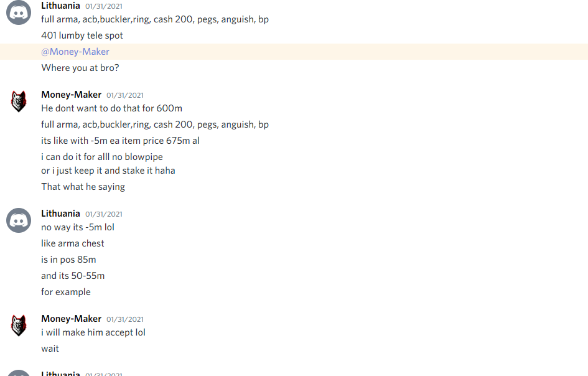Select the 'That what he saying' message

click(83, 187)
